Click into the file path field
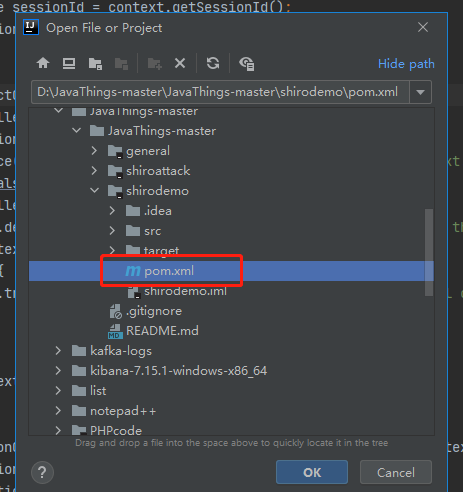 220,92
